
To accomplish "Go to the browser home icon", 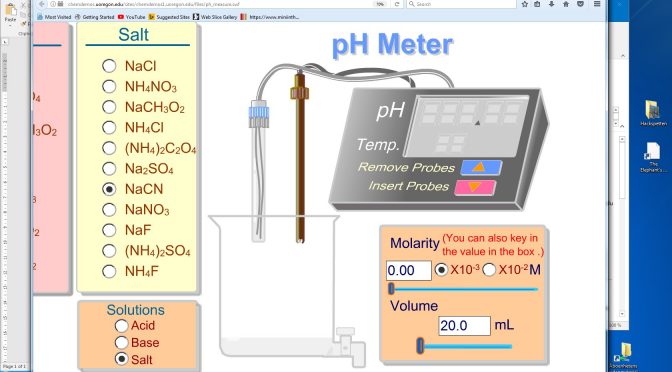I will 566,4.
